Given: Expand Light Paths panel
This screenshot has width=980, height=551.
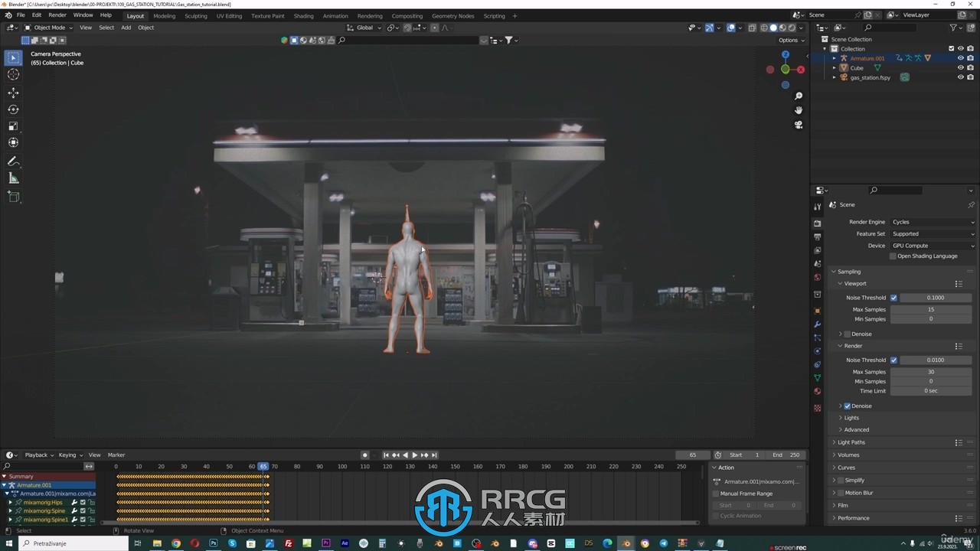Looking at the screenshot, I should (851, 442).
